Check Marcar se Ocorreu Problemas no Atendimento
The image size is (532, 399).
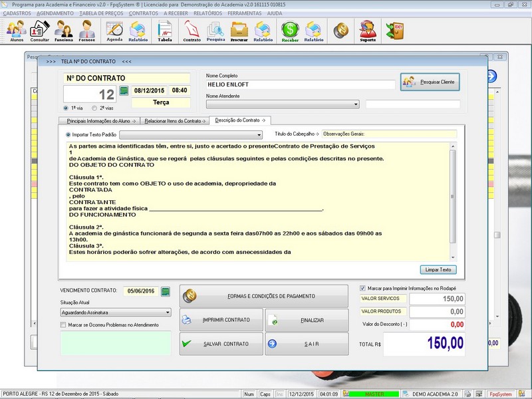coord(63,325)
